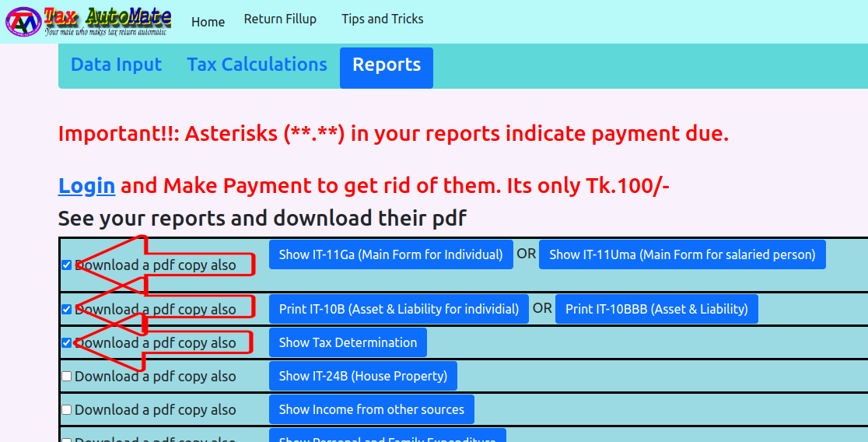This screenshot has width=868, height=442.
Task: Uncheck pdf copy checkbox in IT-10B row
Action: (x=67, y=310)
